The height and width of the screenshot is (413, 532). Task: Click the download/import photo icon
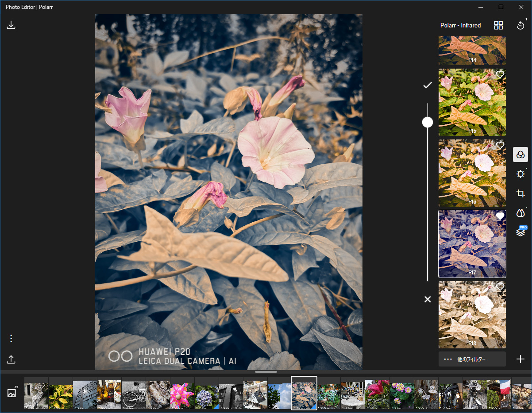[11, 25]
